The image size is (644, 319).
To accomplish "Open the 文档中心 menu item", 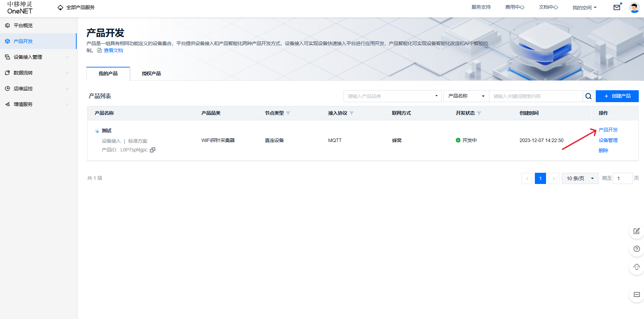I will (x=548, y=7).
